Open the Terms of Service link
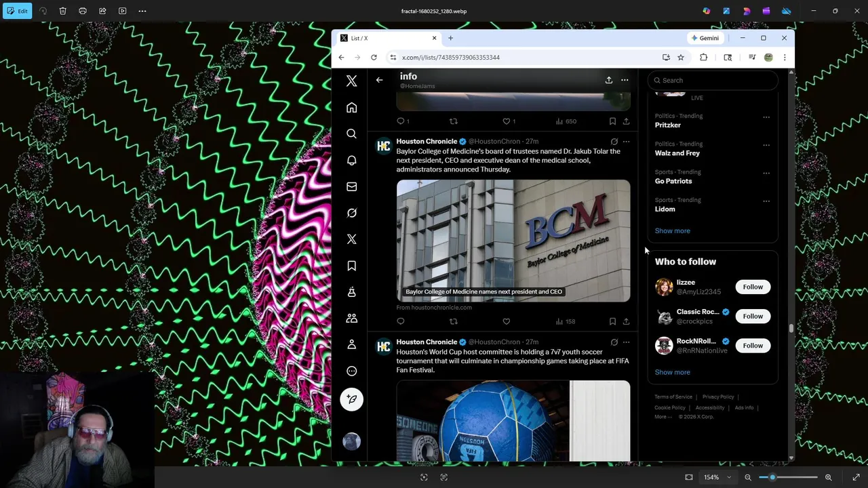Image resolution: width=868 pixels, height=488 pixels. (x=673, y=396)
